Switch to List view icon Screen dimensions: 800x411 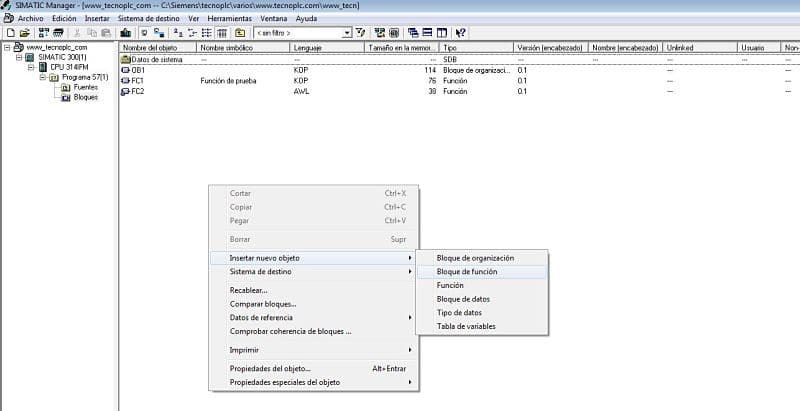click(x=207, y=33)
